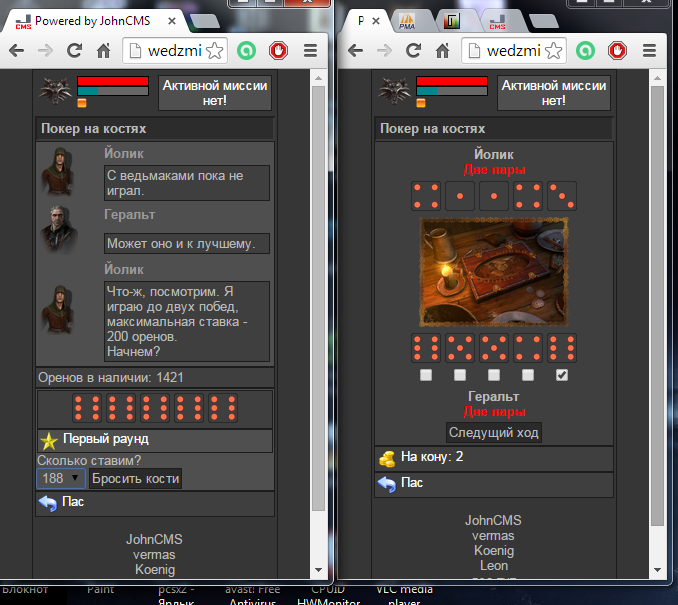
Task: Switch to CMS tab in right window
Action: pos(498,21)
